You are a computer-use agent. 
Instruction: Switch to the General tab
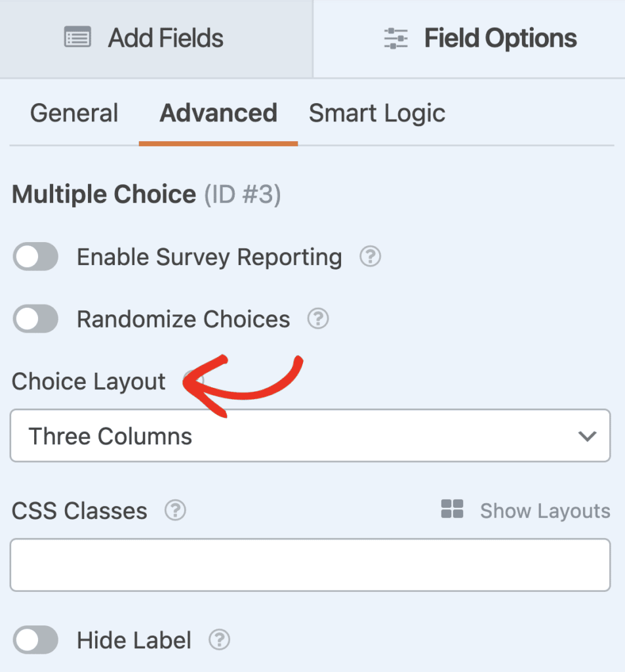point(73,113)
